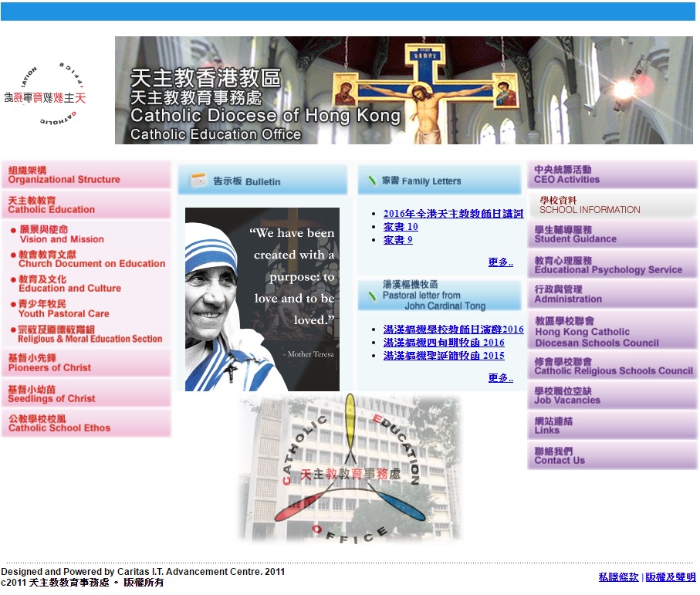Open Contact Us menu item
Viewport: 700px width, 595px height.
click(612, 456)
